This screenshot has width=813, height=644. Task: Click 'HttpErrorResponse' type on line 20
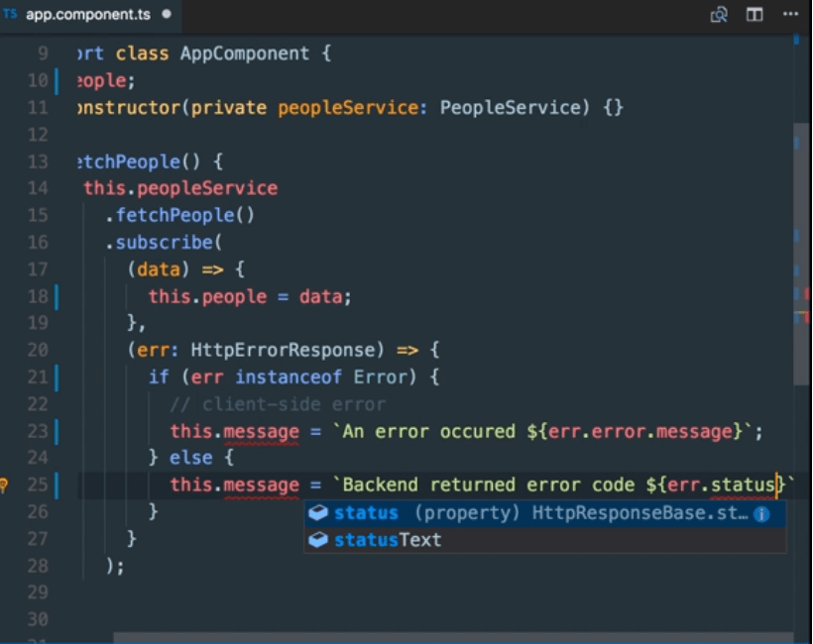(282, 350)
